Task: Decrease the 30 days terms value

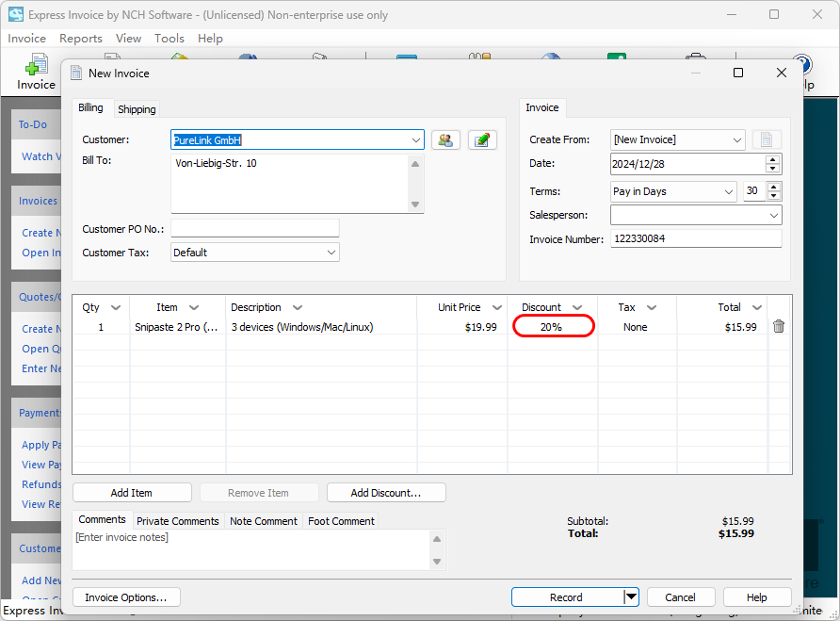Action: (773, 196)
